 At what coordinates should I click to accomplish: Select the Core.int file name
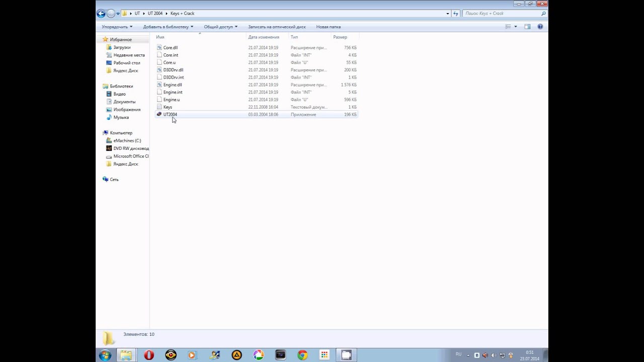(x=171, y=55)
